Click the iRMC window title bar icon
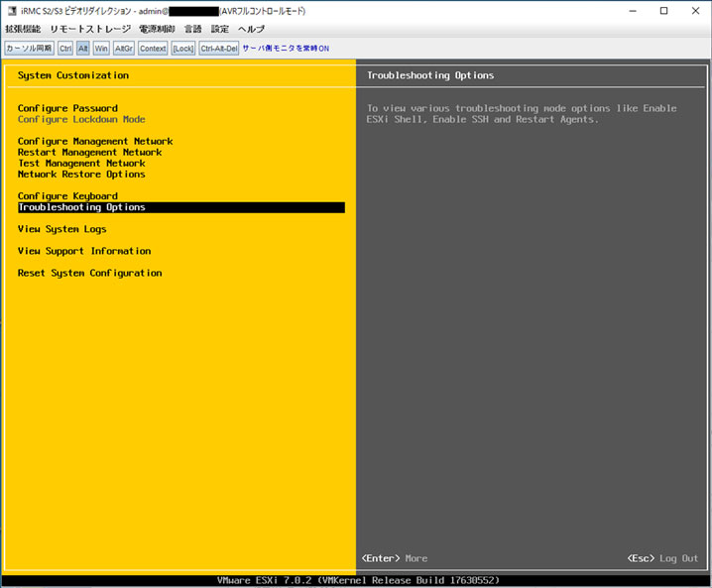This screenshot has width=712, height=588. [12, 11]
